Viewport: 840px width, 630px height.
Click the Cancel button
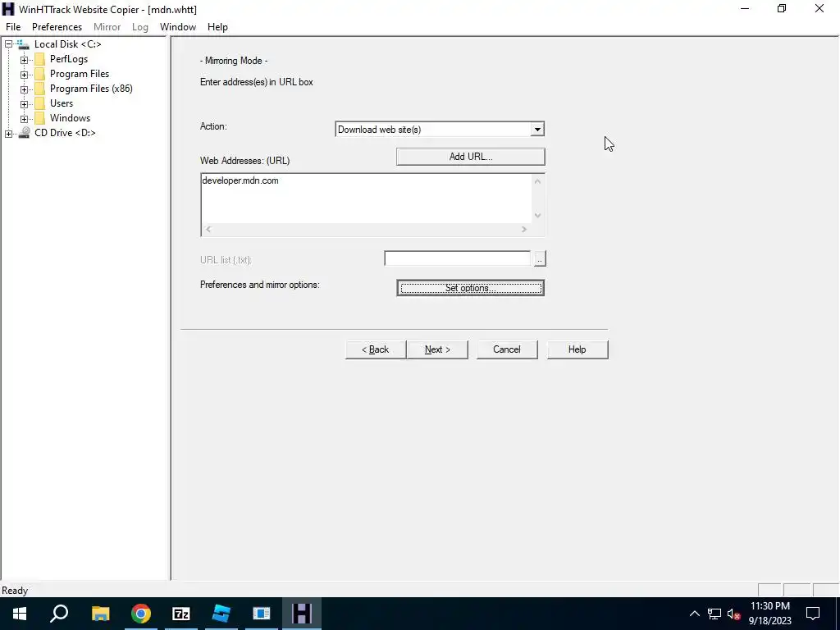pos(507,349)
